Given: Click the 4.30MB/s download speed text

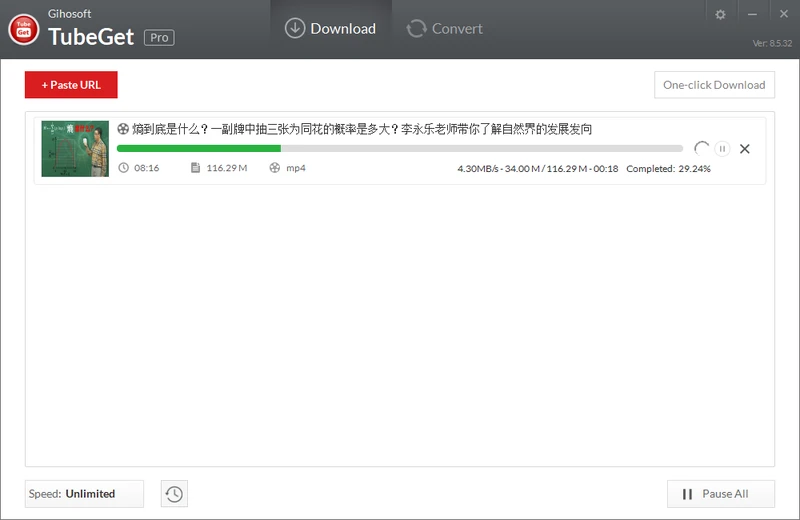Looking at the screenshot, I should (x=478, y=168).
